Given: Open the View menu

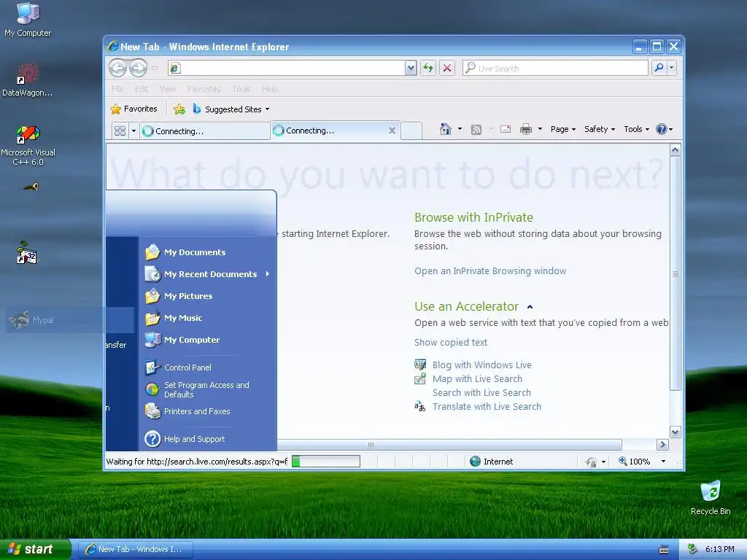Looking at the screenshot, I should 168,89.
